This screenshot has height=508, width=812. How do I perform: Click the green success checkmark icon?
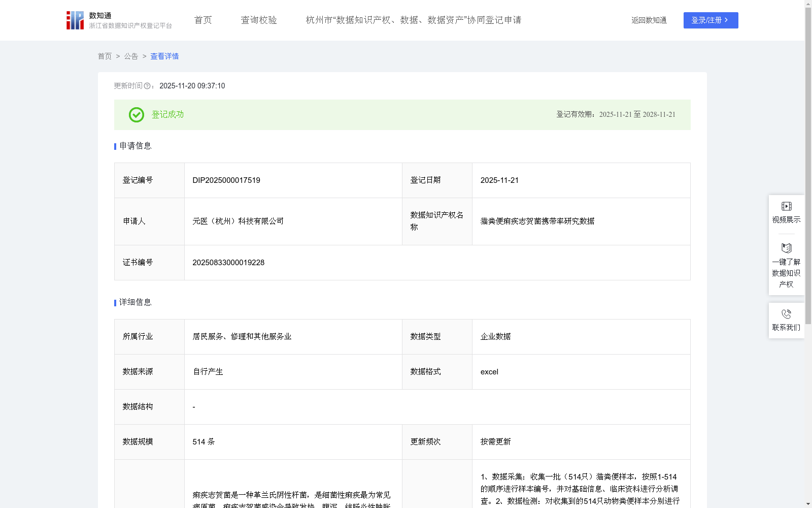(x=136, y=115)
